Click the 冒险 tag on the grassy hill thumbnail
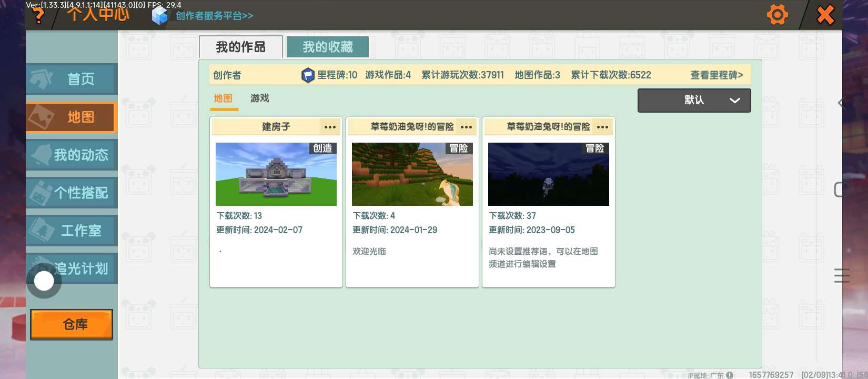 [x=459, y=148]
